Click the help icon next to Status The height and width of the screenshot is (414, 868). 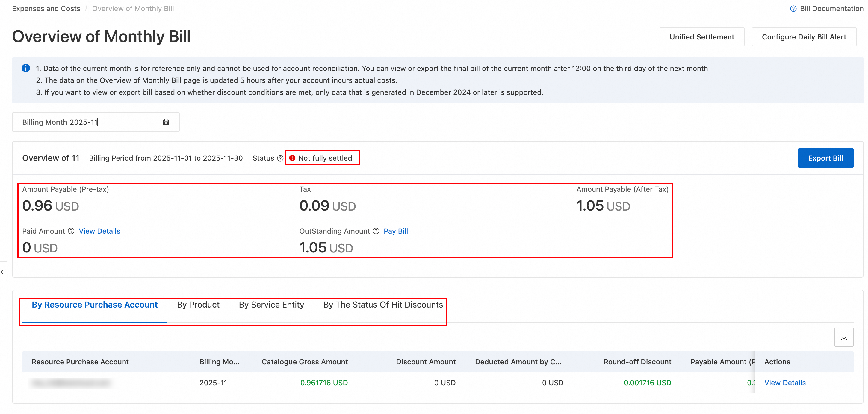point(280,158)
